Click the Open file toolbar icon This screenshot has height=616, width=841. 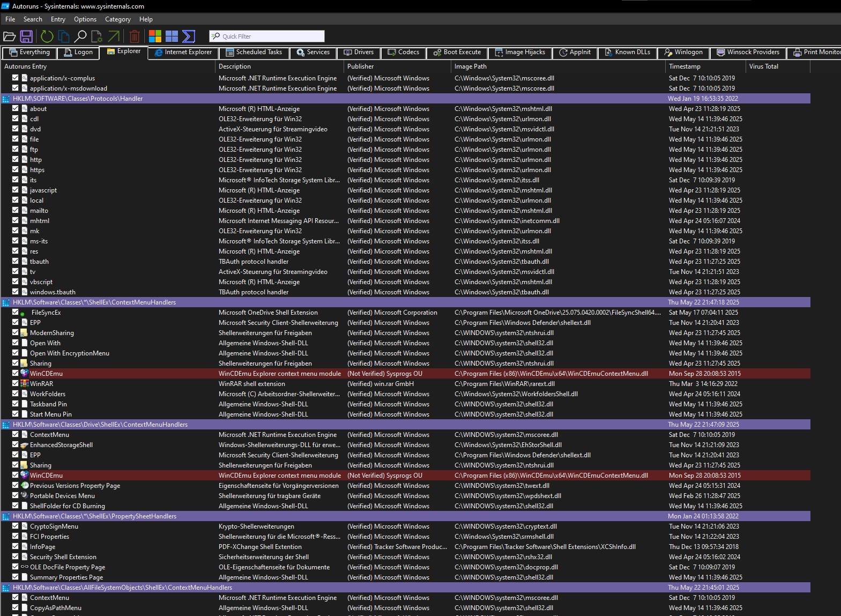click(10, 36)
